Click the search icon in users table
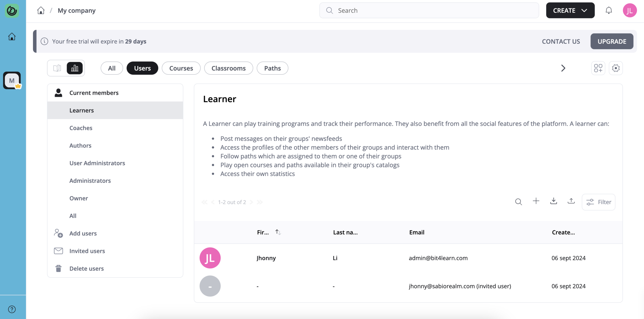The image size is (644, 319). pyautogui.click(x=518, y=202)
